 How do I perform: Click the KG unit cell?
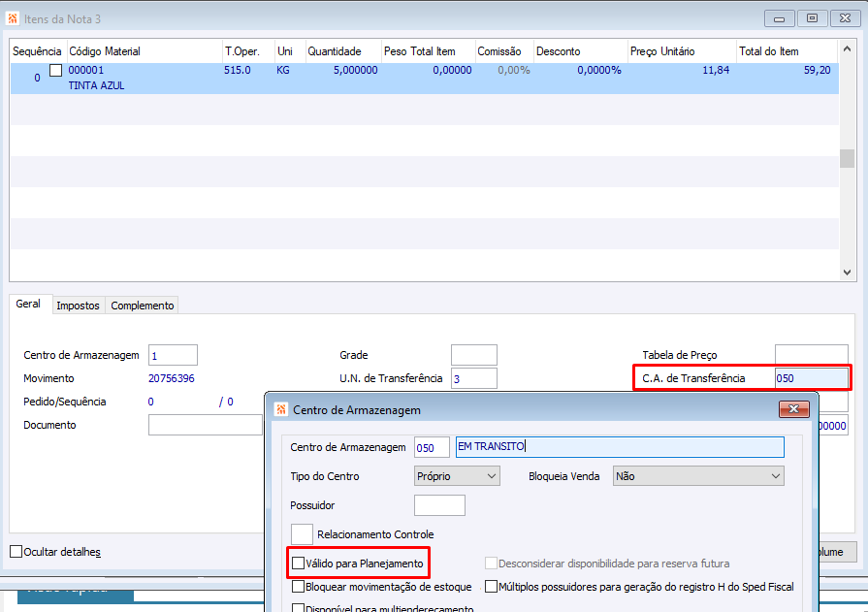click(283, 71)
